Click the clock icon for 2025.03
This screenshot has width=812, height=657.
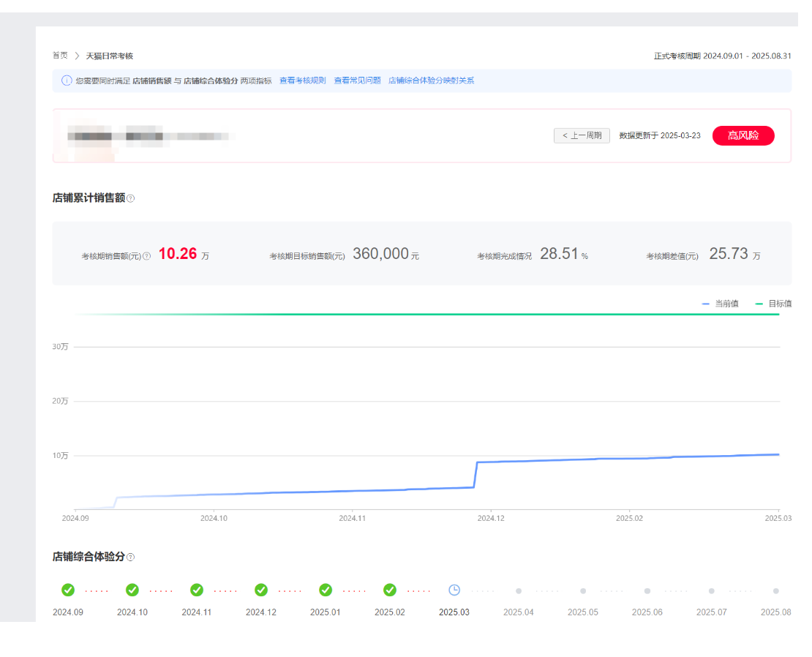click(454, 590)
